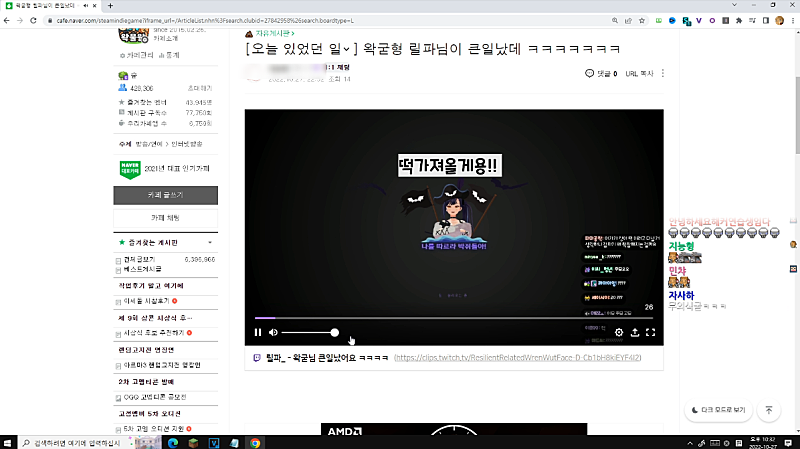This screenshot has height=449, width=800.
Task: Adjust the video volume slider
Action: (x=310, y=333)
